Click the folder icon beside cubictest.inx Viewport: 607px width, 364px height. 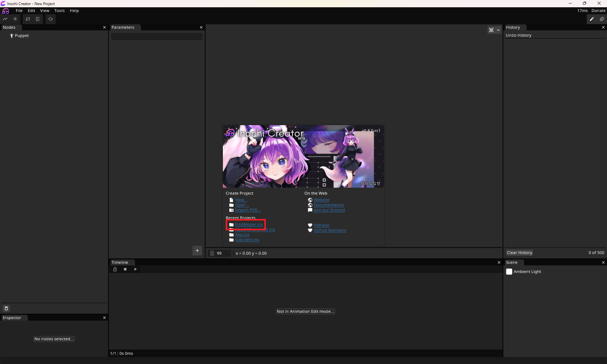[x=231, y=240]
